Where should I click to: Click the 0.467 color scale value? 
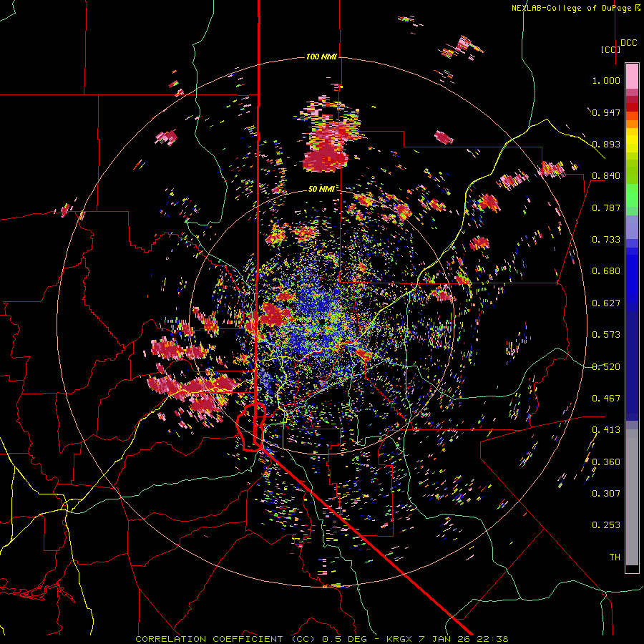606,398
